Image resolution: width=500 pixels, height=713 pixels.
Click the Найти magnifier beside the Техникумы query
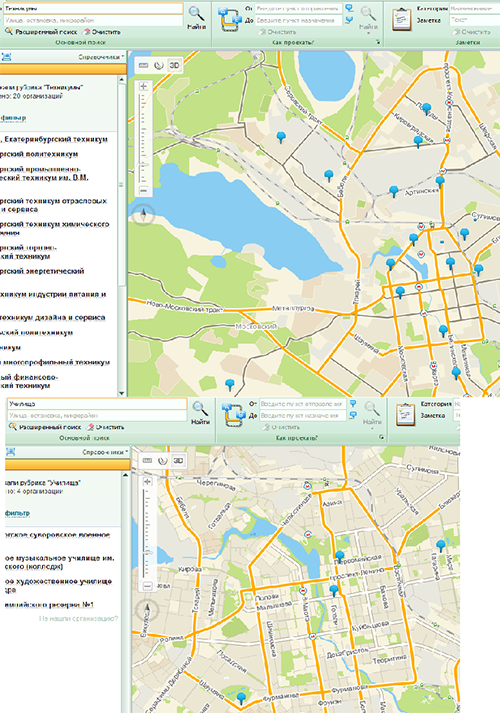pos(196,14)
